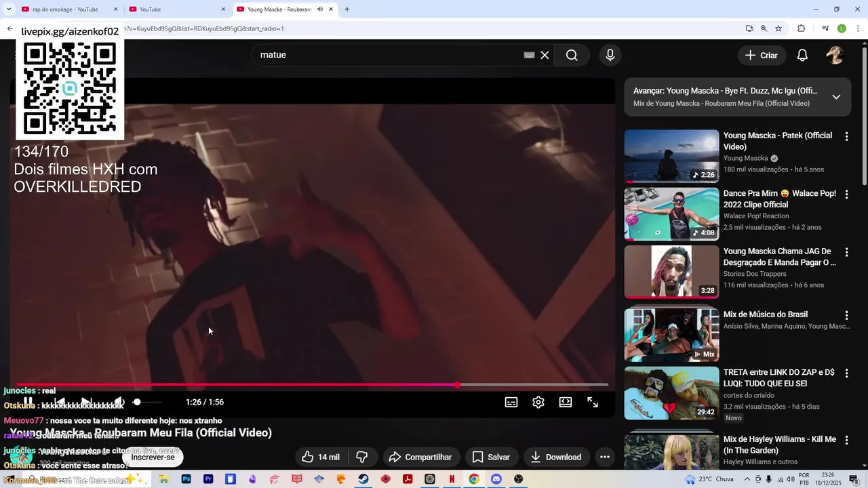This screenshot has height=488, width=868.
Task: Open the on-screen keyboard in search box
Action: point(529,56)
